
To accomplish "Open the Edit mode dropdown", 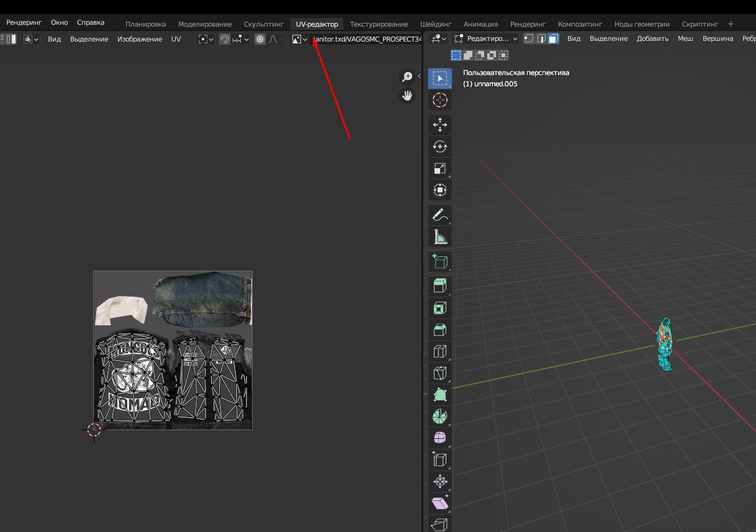I will [485, 38].
